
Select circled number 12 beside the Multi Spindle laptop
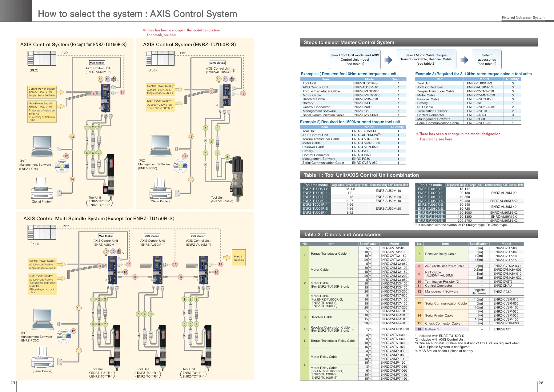click(73, 331)
